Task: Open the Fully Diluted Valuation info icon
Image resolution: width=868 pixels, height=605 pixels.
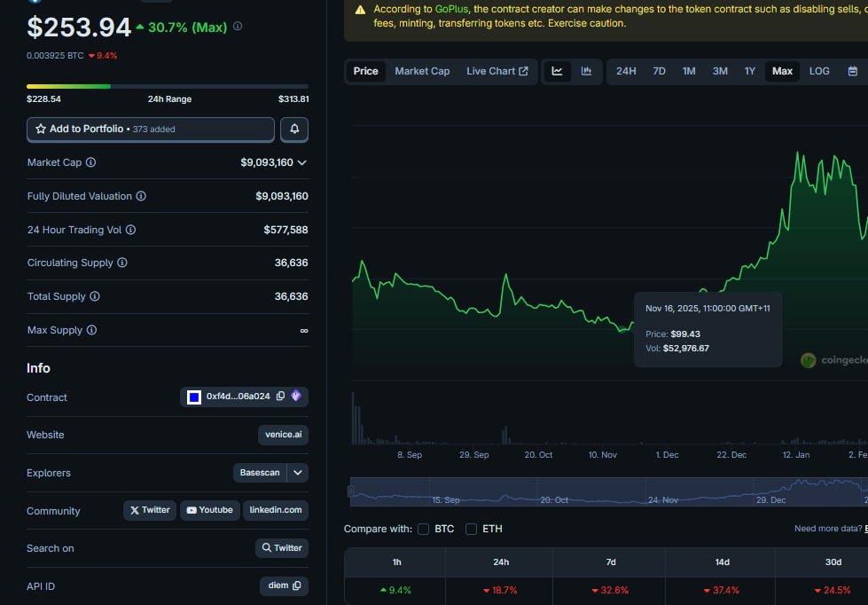Action: click(141, 196)
